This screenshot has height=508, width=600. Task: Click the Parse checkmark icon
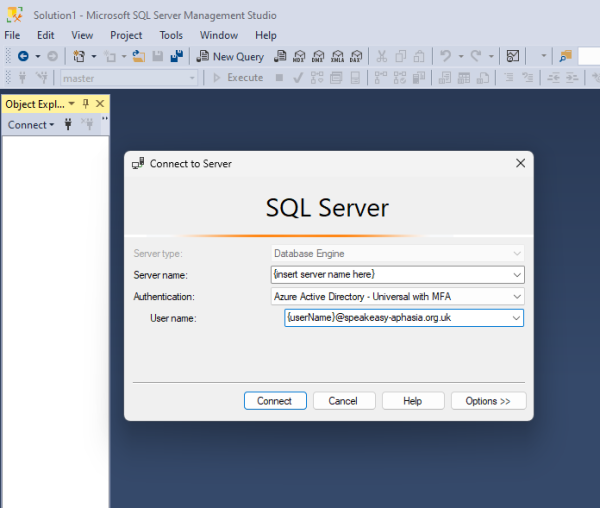(x=298, y=78)
